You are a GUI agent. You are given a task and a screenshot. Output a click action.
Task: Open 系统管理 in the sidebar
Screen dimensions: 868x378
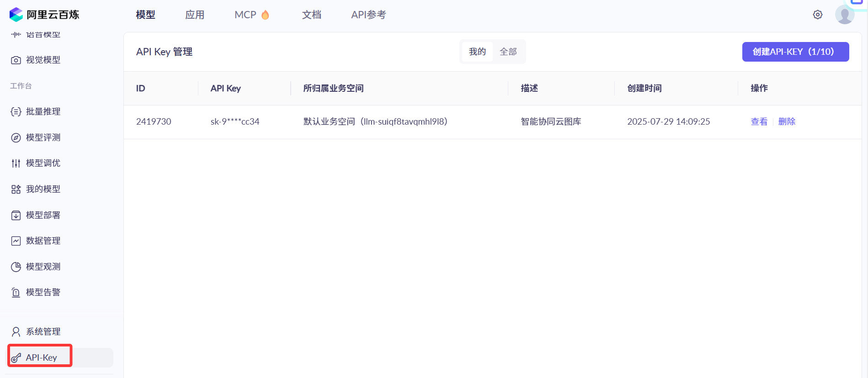(x=43, y=332)
